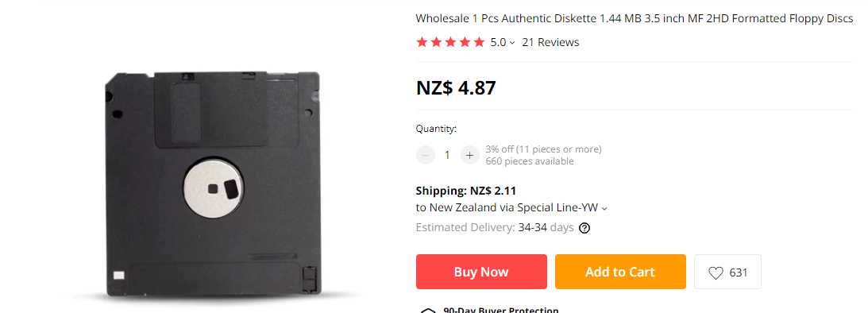Increase quantity with the plus button
The height and width of the screenshot is (313, 868).
pos(469,155)
